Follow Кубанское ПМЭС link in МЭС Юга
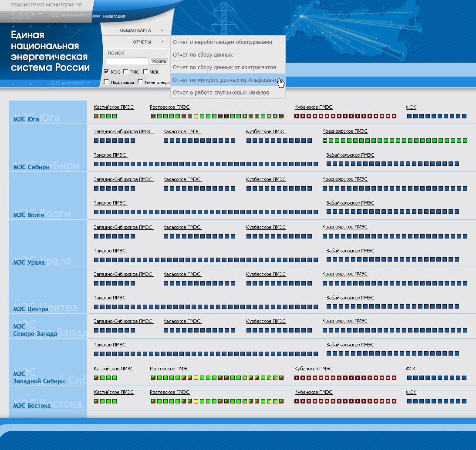The width and height of the screenshot is (476, 450). coord(313,107)
